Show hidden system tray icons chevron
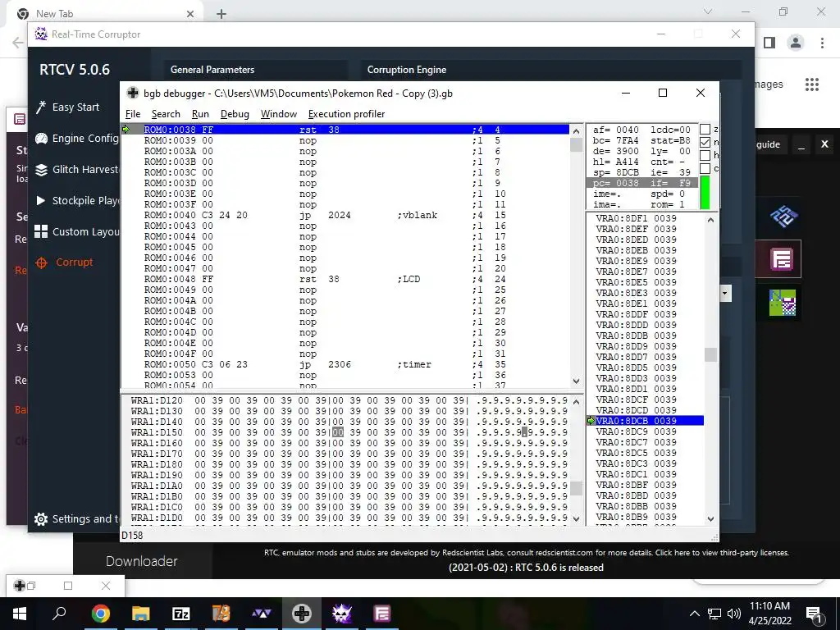Viewport: 840px width, 630px height. coord(694,614)
